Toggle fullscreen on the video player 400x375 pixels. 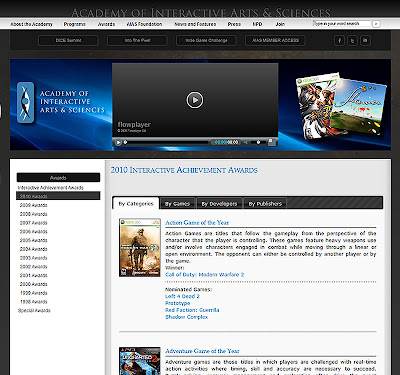coord(272,142)
